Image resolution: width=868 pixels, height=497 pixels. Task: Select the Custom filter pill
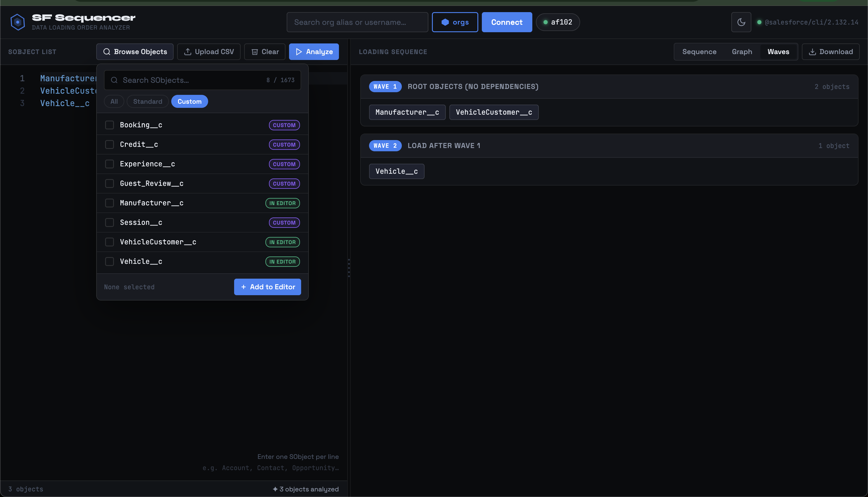190,101
